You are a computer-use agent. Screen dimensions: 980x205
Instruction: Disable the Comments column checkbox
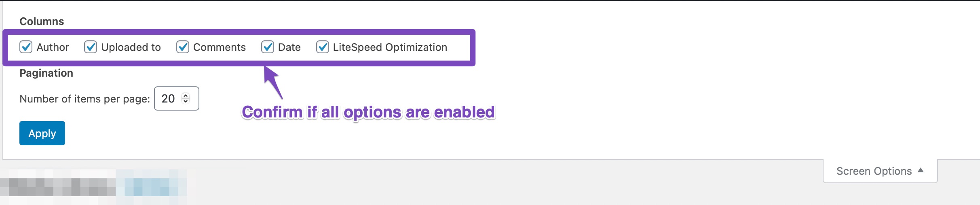click(183, 47)
